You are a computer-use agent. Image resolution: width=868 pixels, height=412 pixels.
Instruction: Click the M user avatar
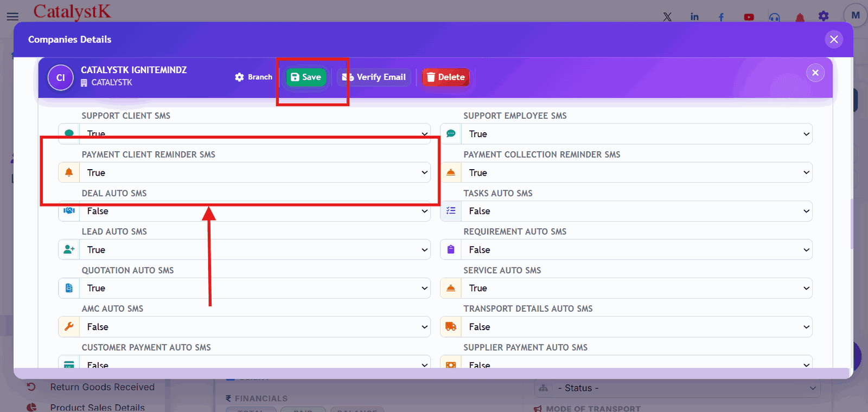tap(856, 16)
